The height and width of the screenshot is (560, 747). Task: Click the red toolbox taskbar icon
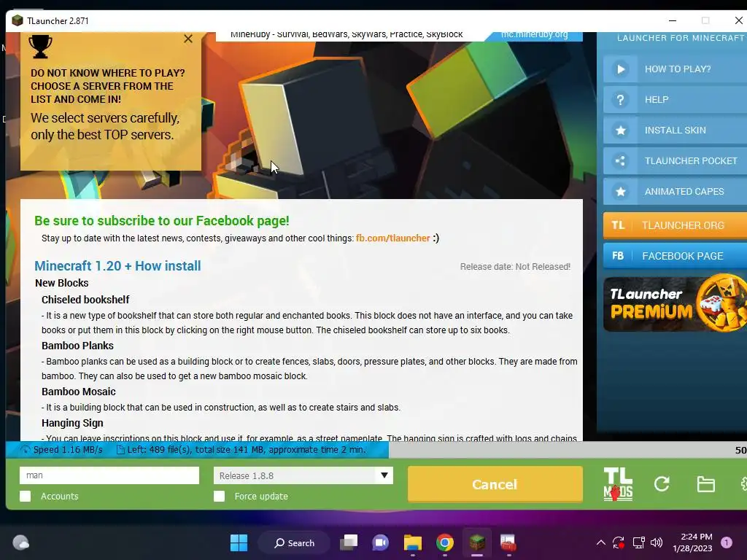(x=508, y=542)
